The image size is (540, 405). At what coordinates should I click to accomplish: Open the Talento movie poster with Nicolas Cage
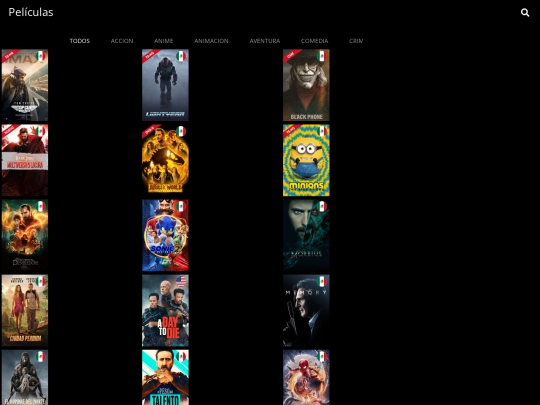pos(165,377)
